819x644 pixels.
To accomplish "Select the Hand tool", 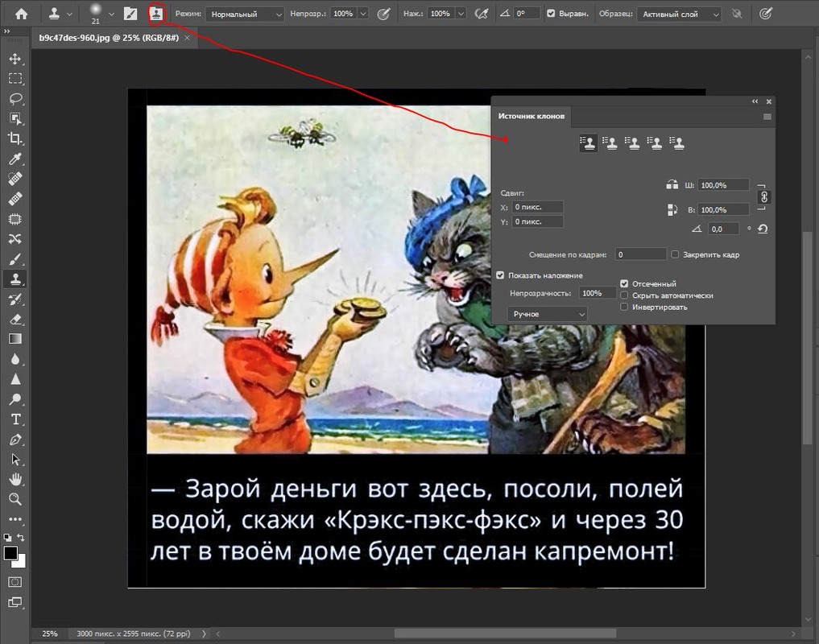I will (x=15, y=480).
